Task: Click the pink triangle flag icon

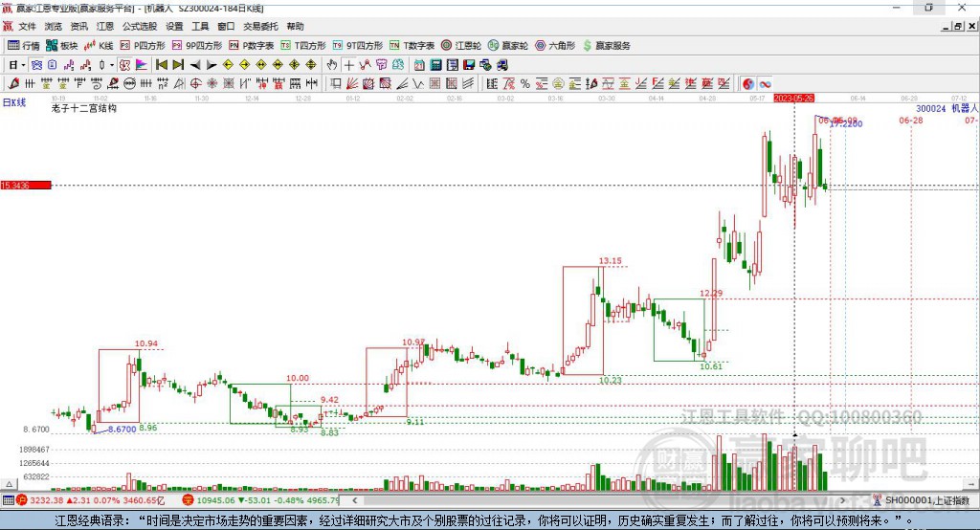Action: (142, 65)
